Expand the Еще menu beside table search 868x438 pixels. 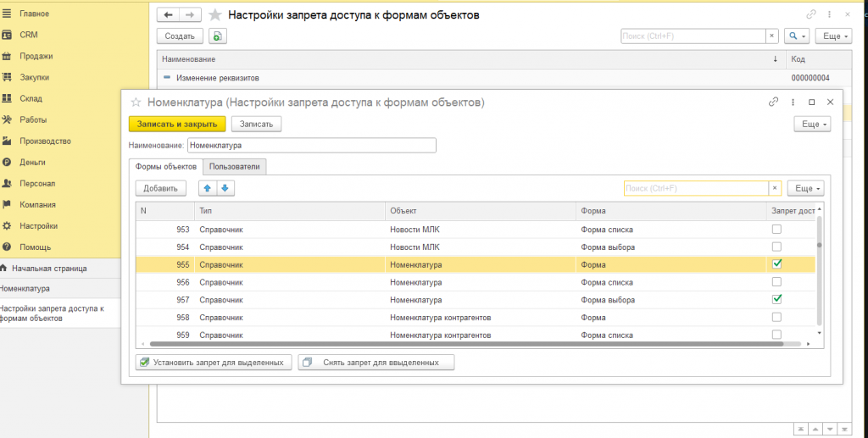(805, 188)
